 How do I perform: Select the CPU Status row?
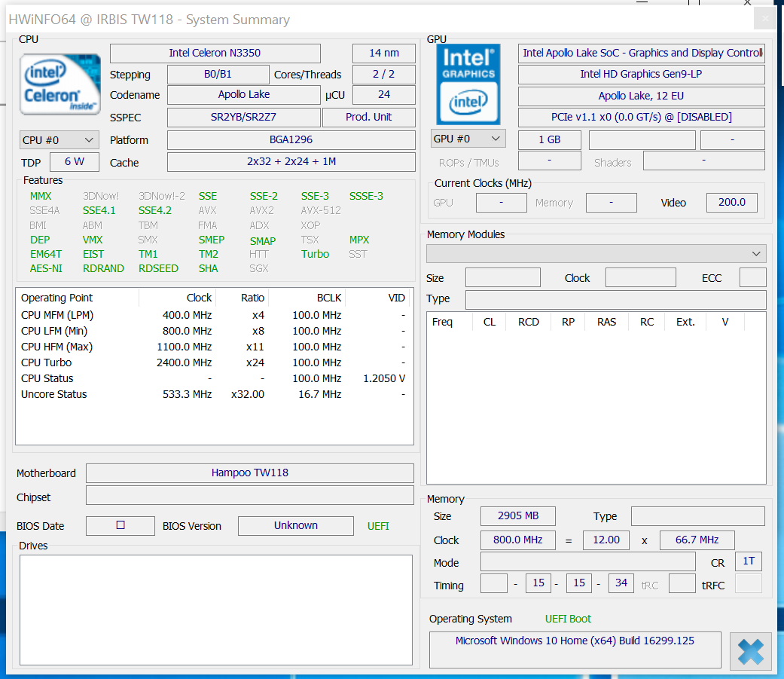[x=213, y=379]
